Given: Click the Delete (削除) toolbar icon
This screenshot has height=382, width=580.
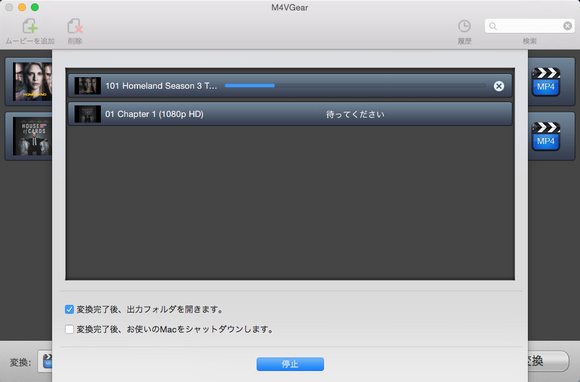Looking at the screenshot, I should pos(75,26).
